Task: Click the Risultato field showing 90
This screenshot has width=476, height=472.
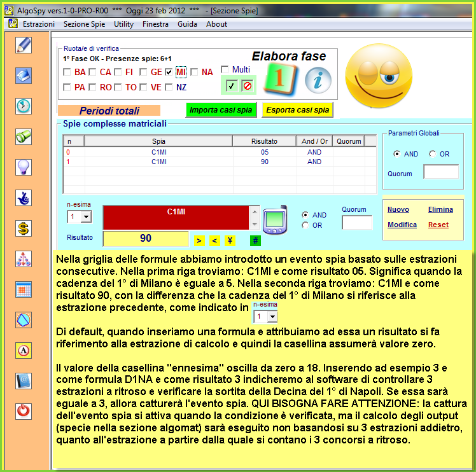Action: click(146, 239)
